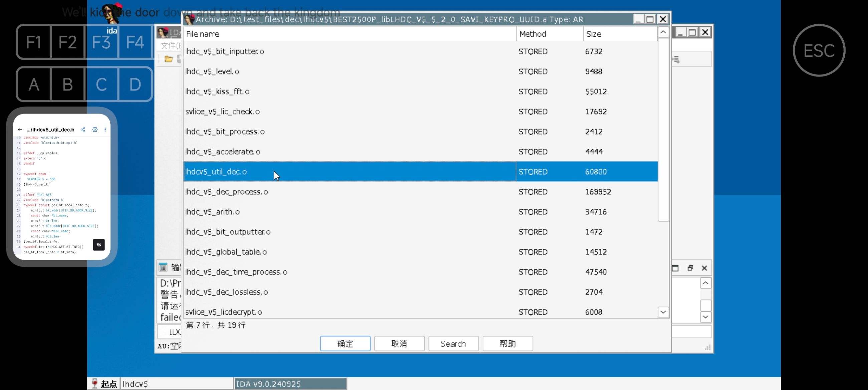This screenshot has width=868, height=390.
Task: Click the archive list vertical scrollbar thumb
Action: pyautogui.click(x=663, y=130)
